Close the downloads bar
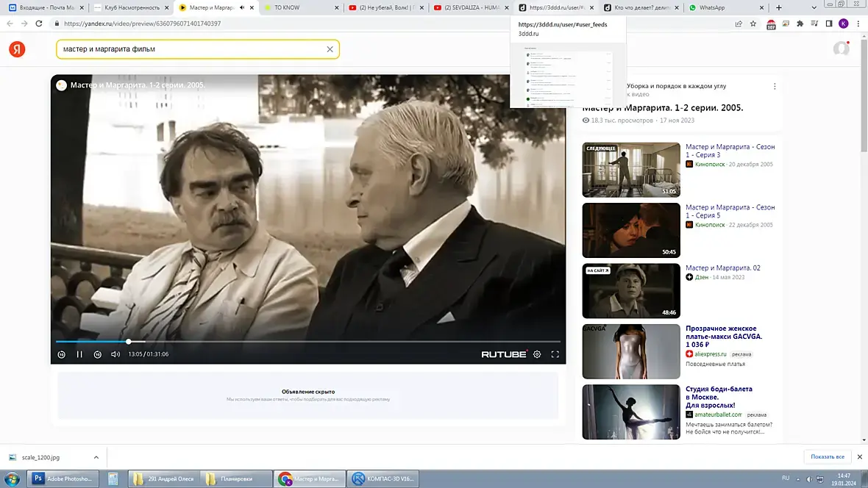The image size is (868, 488). [860, 457]
